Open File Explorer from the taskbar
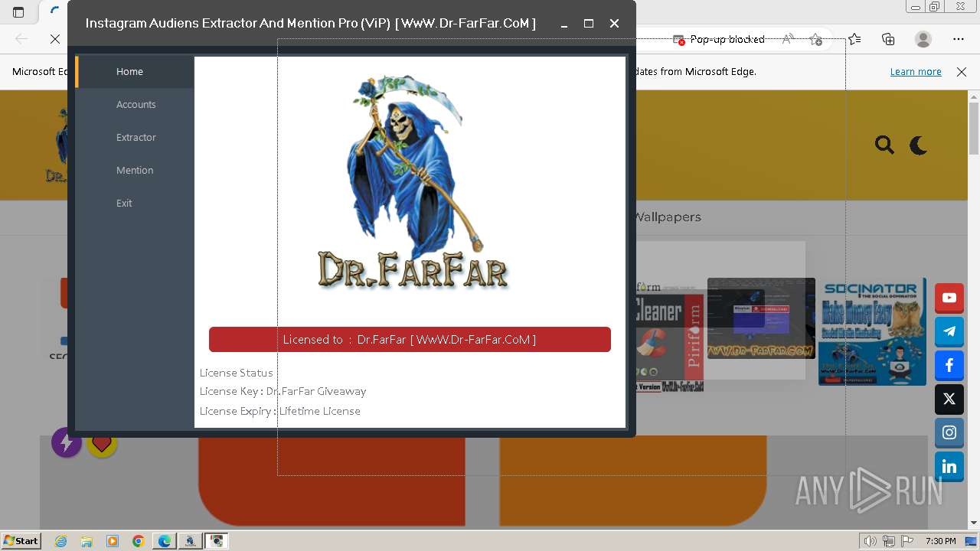The width and height of the screenshot is (980, 551). (x=87, y=541)
